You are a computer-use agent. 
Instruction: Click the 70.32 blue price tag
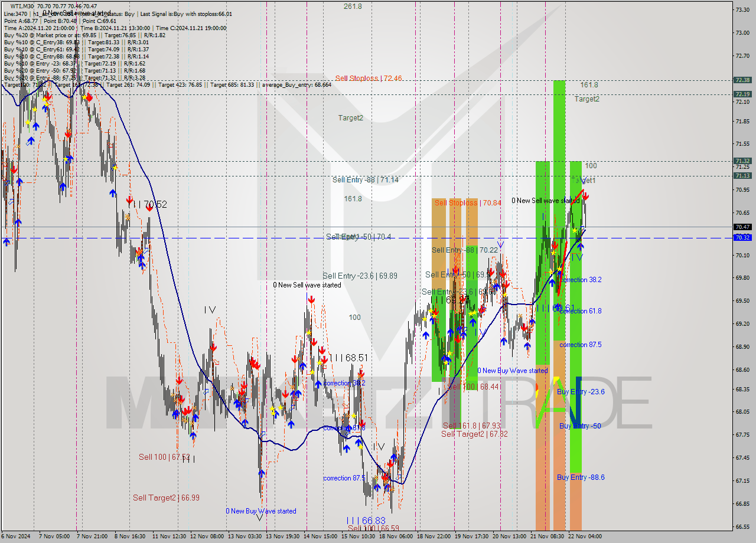coord(742,237)
